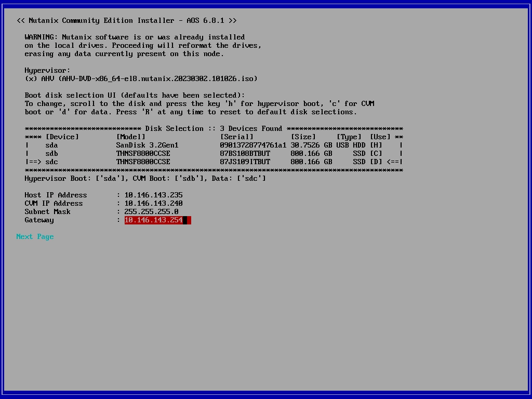This screenshot has height=399, width=532.
Task: Click the Hypervisor: label
Action: [x=47, y=71]
